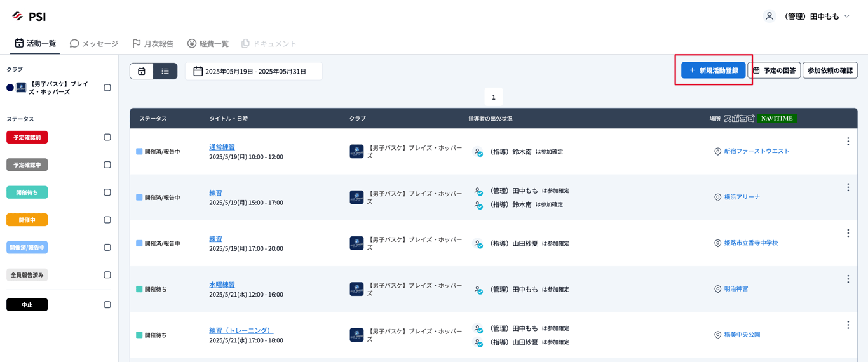Click the user profile avatar icon
The width and height of the screenshot is (868, 362).
(x=769, y=17)
